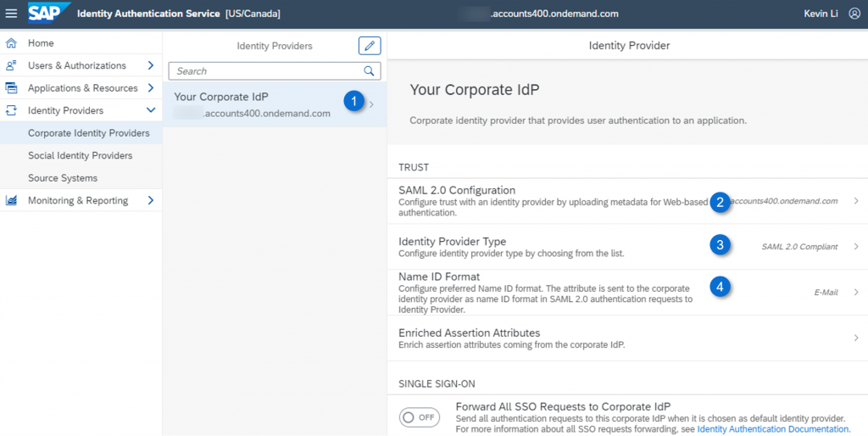This screenshot has width=868, height=436.
Task: Open Your Corporate IdP list arrow
Action: 371,104
